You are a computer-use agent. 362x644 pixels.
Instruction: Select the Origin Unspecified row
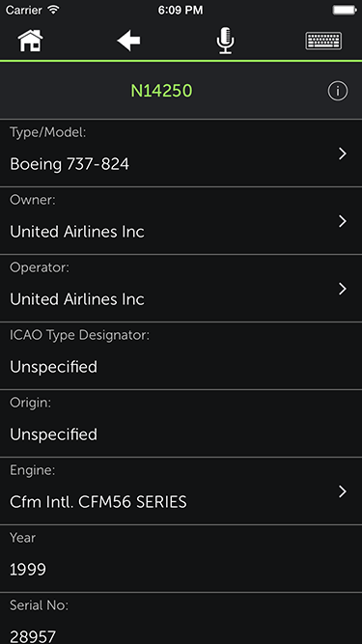tap(181, 423)
